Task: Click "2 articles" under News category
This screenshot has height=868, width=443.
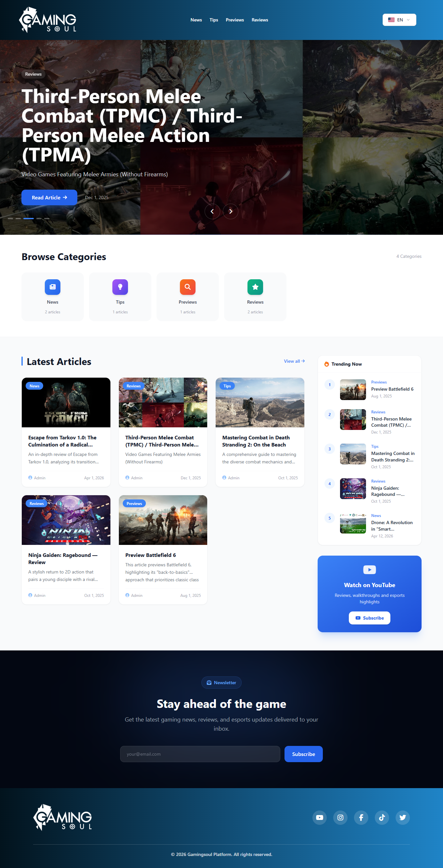Action: (53, 312)
